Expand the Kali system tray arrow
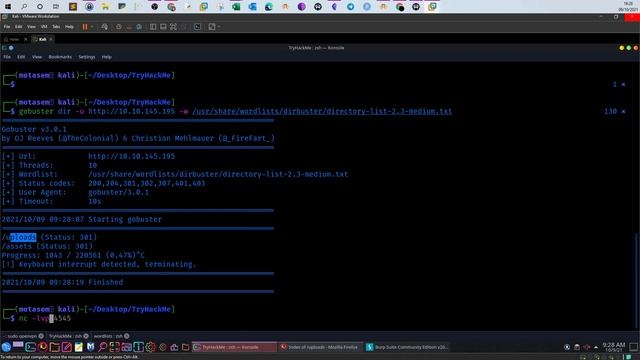The height and width of the screenshot is (360, 640). click(x=596, y=347)
